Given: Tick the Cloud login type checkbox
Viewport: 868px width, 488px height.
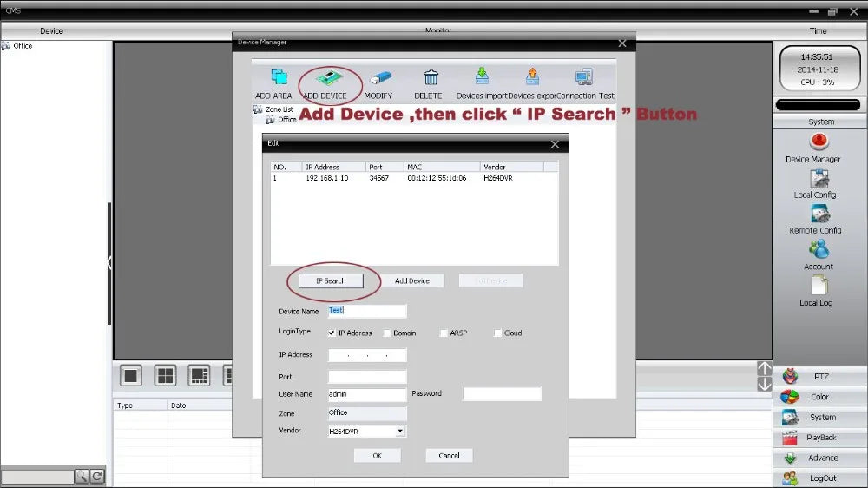Looking at the screenshot, I should coord(497,333).
